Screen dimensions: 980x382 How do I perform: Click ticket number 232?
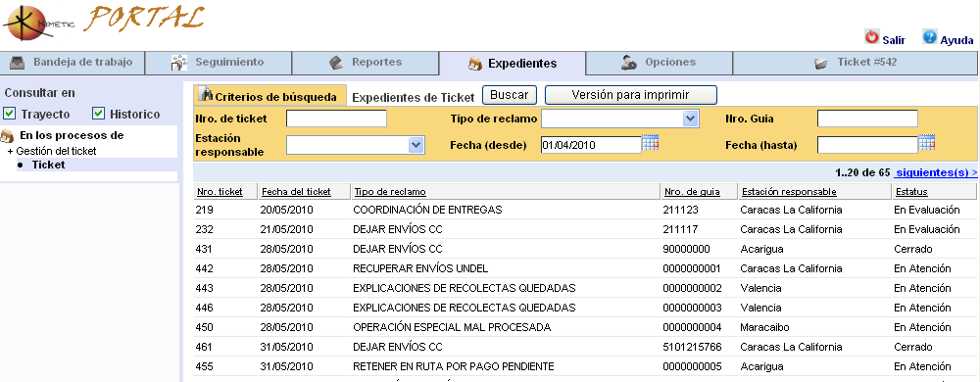pyautogui.click(x=204, y=229)
